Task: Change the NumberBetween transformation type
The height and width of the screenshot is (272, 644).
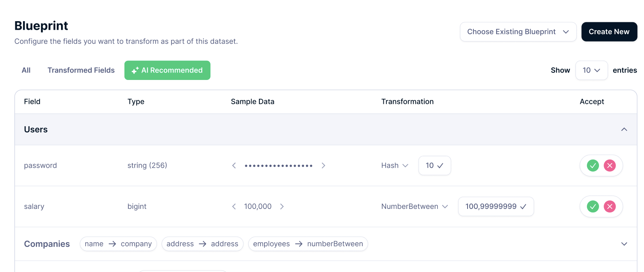Action: (x=414, y=207)
